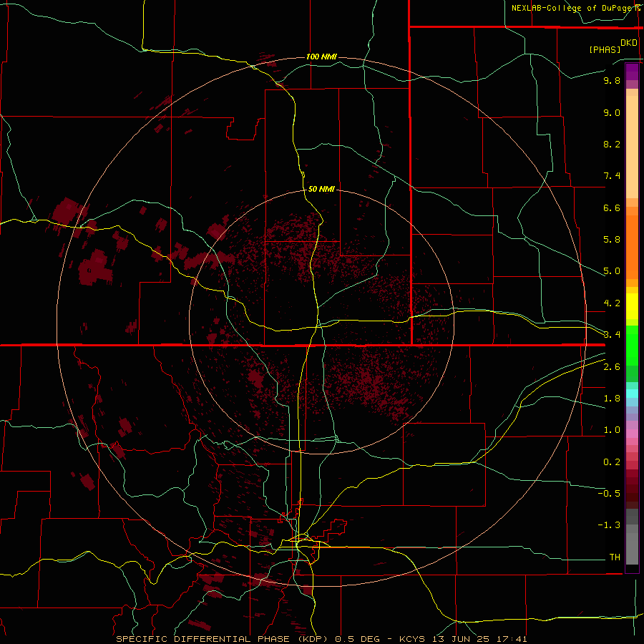Viewport: 644px width, 644px height.
Task: Pick the bright green color bar segment
Action: point(632,345)
